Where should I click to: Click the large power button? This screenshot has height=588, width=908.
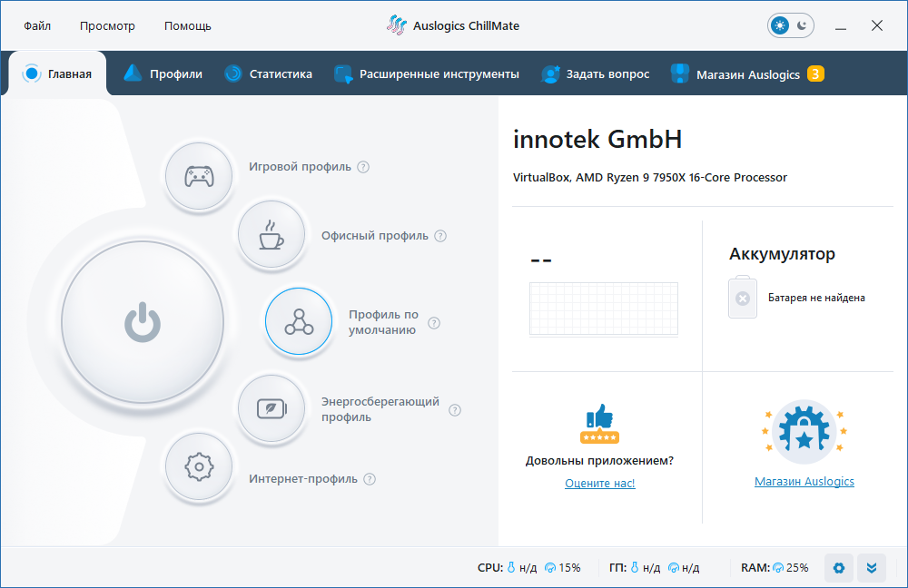(143, 322)
